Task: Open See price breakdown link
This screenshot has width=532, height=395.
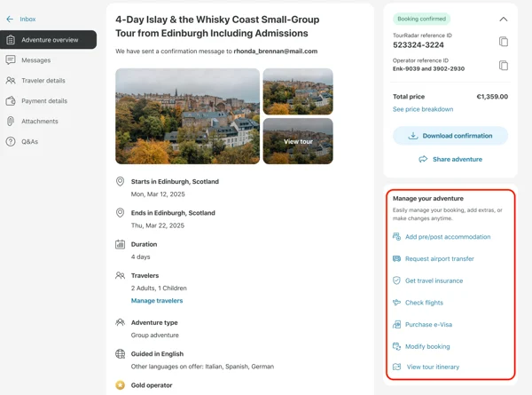Action: click(x=423, y=109)
